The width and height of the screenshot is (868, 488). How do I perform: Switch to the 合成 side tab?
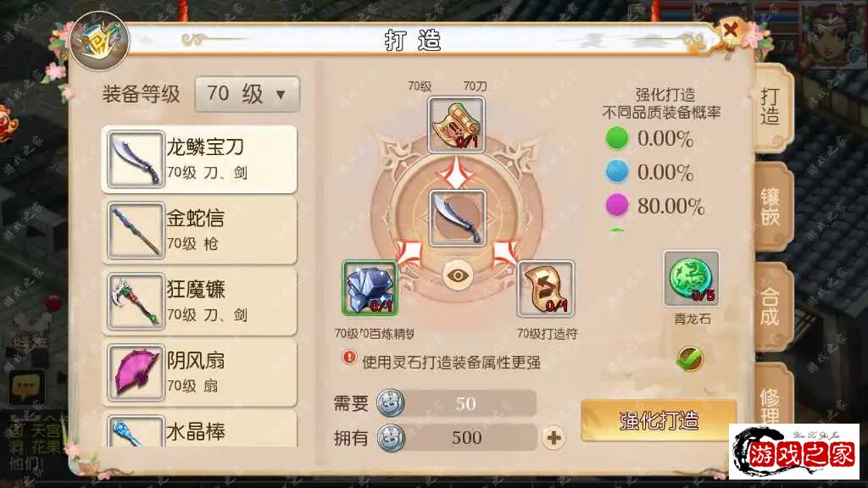tap(771, 307)
